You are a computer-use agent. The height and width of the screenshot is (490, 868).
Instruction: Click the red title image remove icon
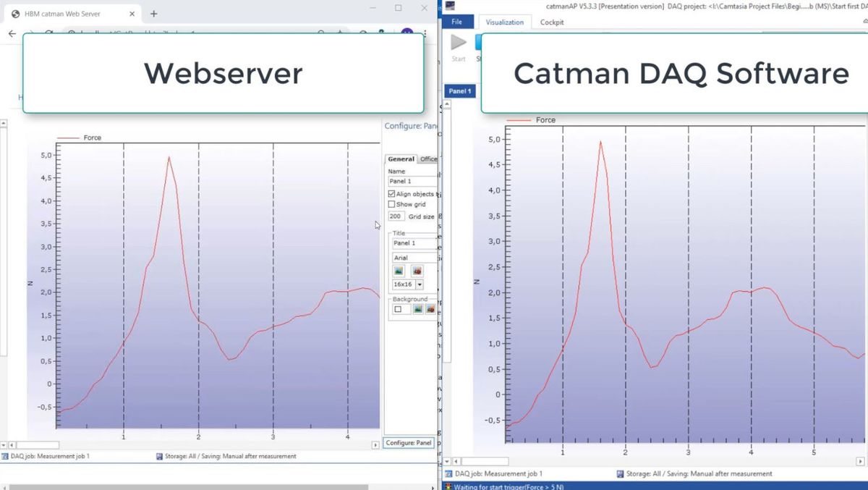pos(417,271)
